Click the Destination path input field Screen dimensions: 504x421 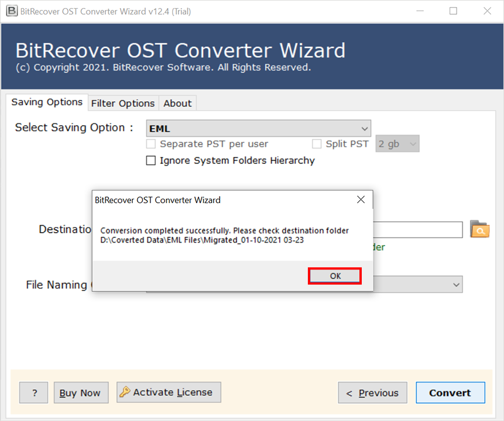(417, 229)
